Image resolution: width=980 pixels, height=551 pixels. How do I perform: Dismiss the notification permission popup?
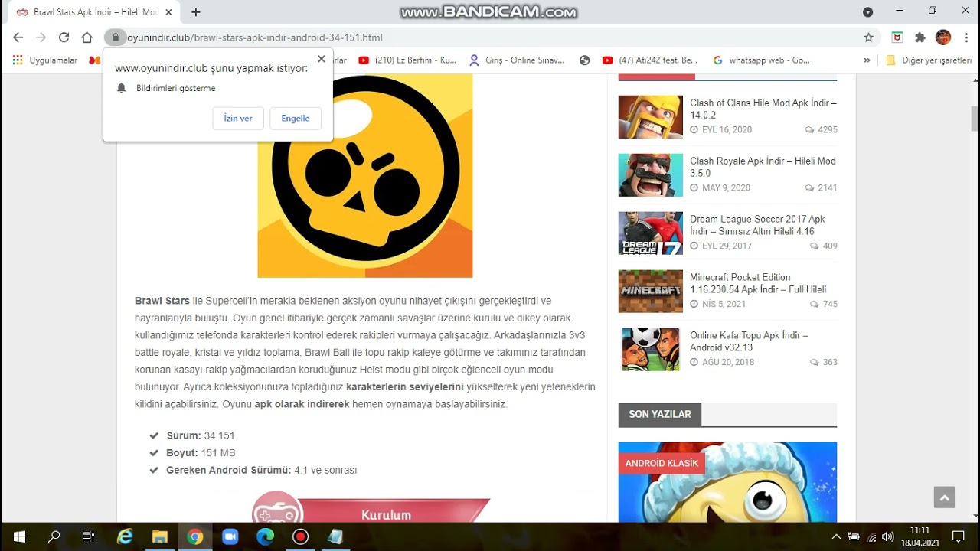pyautogui.click(x=321, y=59)
